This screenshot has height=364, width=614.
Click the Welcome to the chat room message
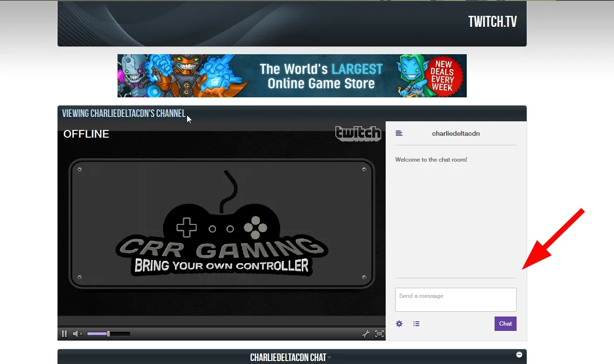click(431, 160)
